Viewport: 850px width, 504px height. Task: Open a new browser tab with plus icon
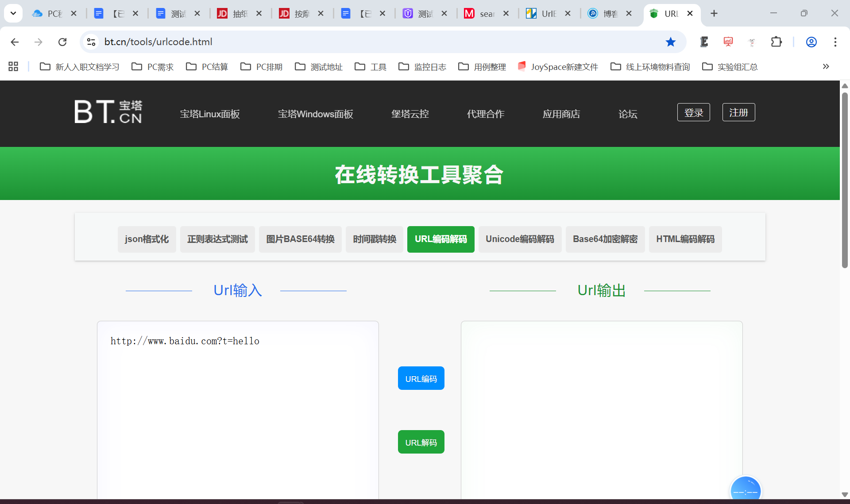pyautogui.click(x=714, y=13)
